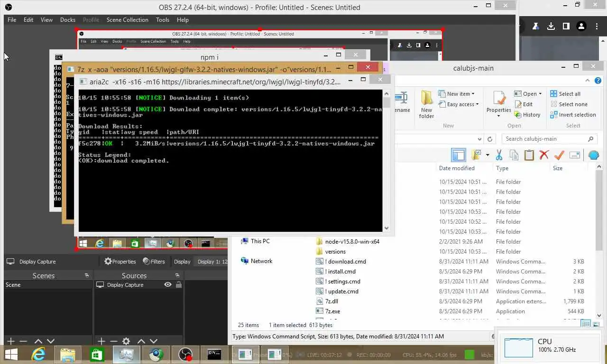Image resolution: width=607 pixels, height=364 pixels.
Task: Select This PC in navigation pane
Action: (x=255, y=241)
